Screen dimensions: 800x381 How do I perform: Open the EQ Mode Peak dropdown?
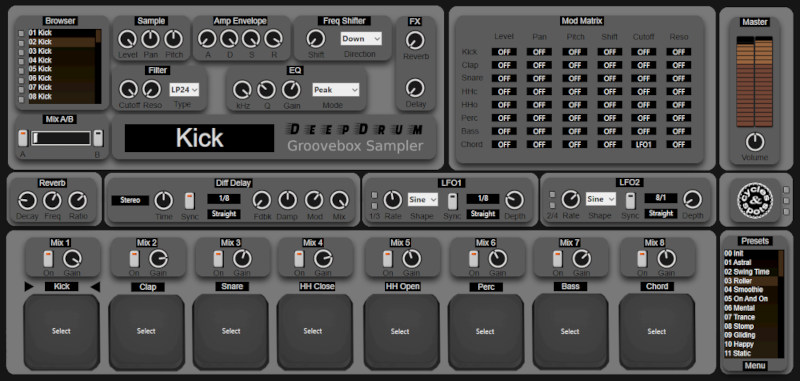[x=336, y=90]
